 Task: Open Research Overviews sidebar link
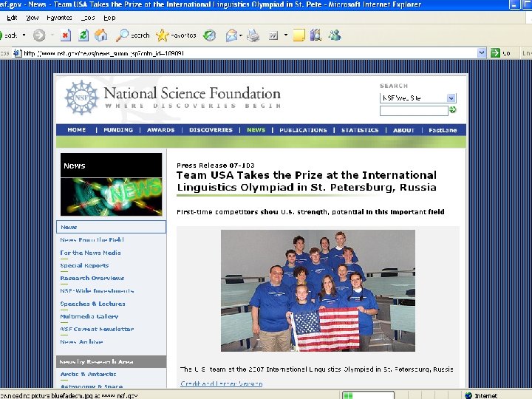(x=92, y=279)
